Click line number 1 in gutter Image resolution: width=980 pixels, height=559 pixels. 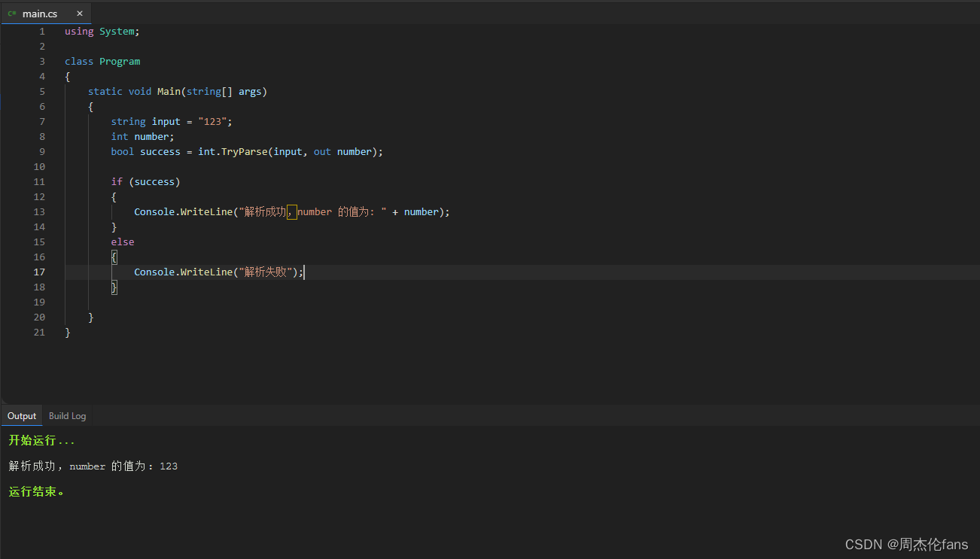tap(42, 32)
